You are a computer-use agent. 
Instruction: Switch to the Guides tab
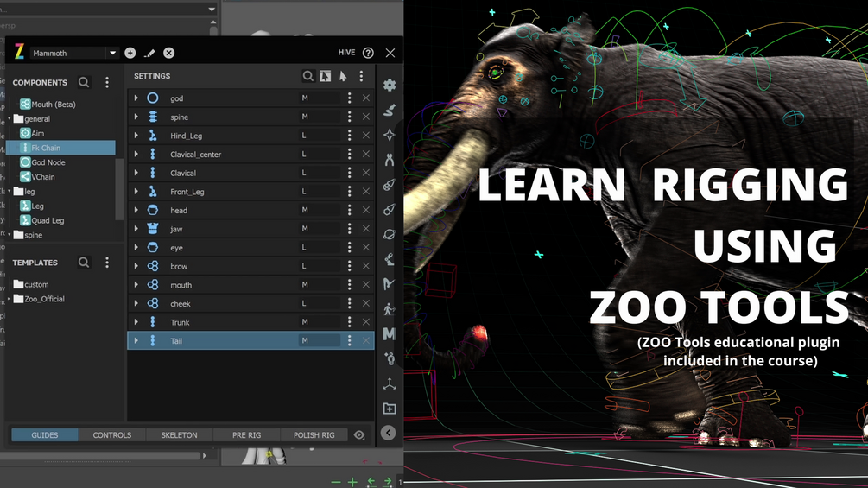pyautogui.click(x=45, y=435)
